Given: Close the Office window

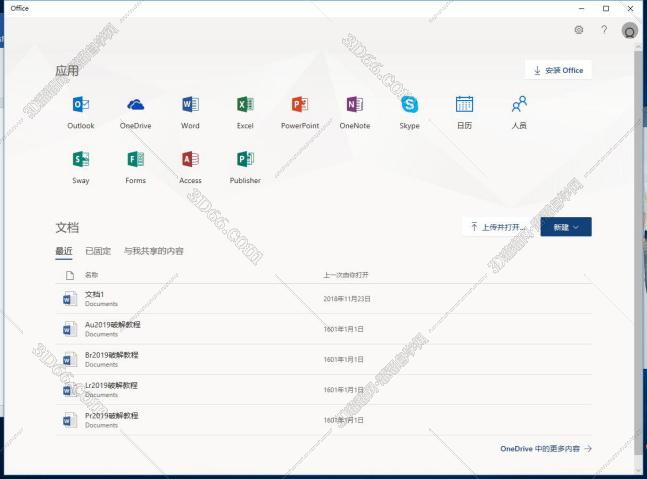Looking at the screenshot, I should (x=630, y=8).
